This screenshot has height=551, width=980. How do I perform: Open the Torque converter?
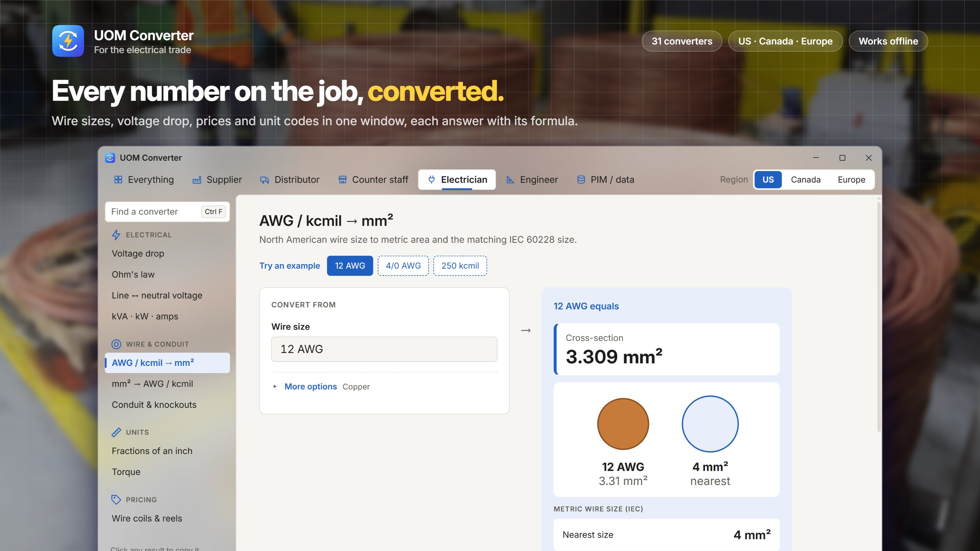[168, 472]
